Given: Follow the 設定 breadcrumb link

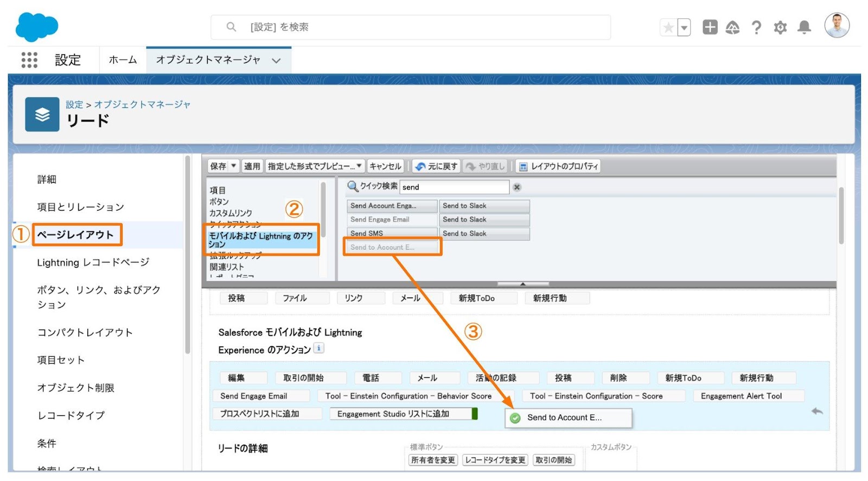Looking at the screenshot, I should (x=74, y=104).
